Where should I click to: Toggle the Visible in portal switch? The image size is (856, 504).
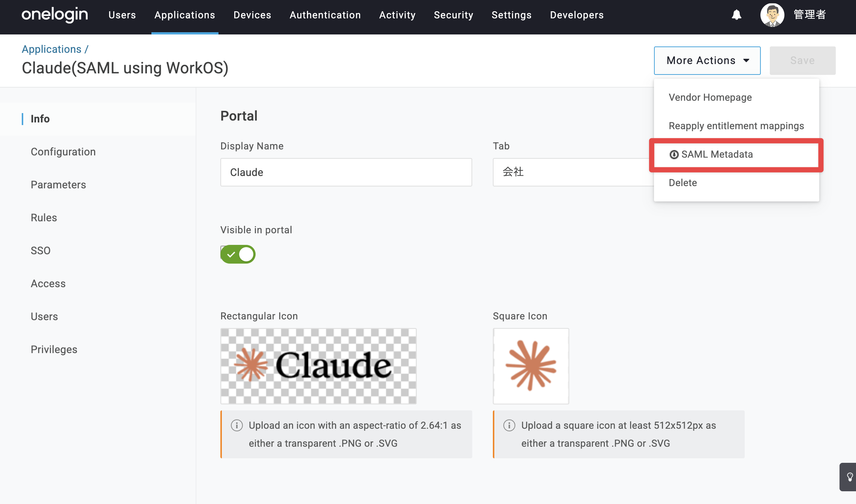point(238,254)
